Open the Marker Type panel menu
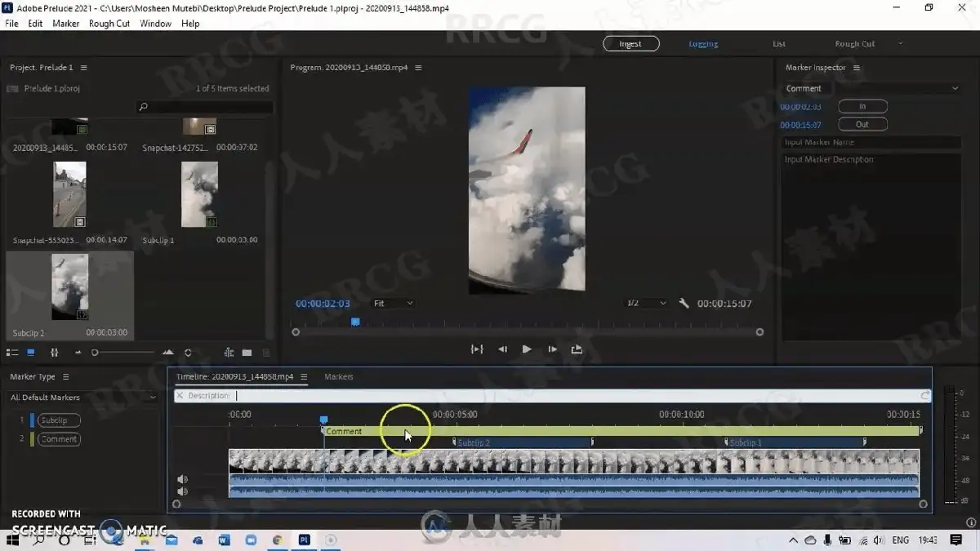 coord(66,377)
